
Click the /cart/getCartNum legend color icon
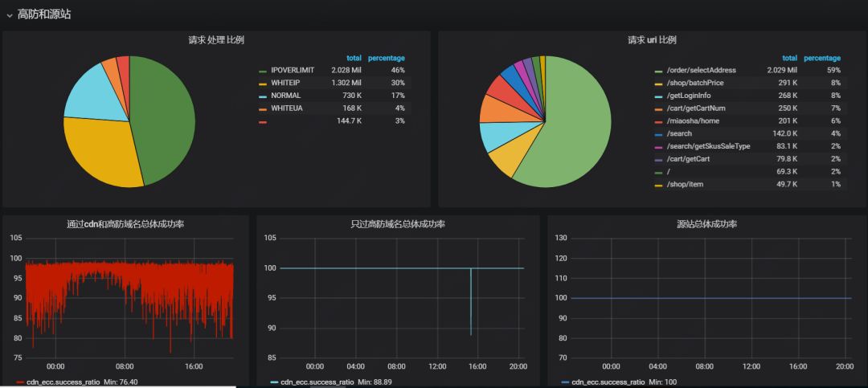pos(658,109)
